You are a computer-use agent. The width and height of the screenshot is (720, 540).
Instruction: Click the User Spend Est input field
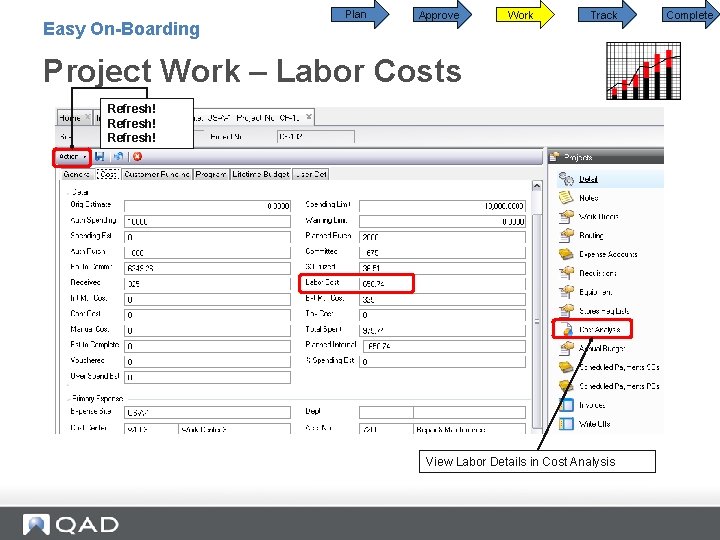tap(207, 377)
